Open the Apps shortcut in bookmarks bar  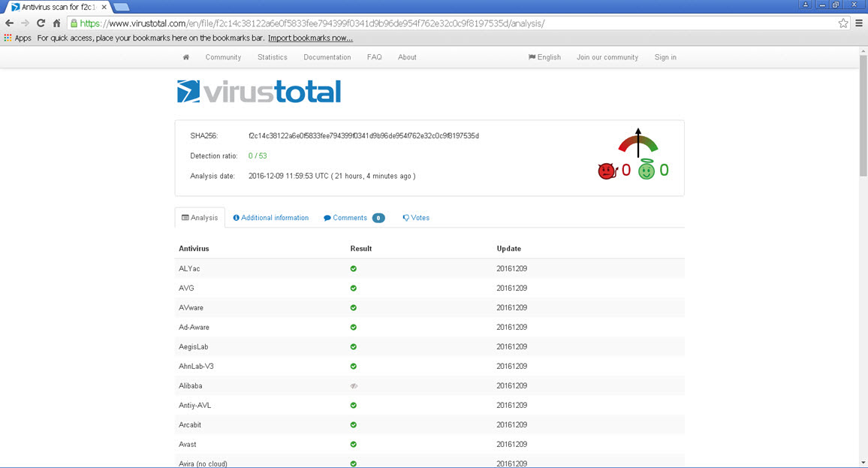pos(18,38)
